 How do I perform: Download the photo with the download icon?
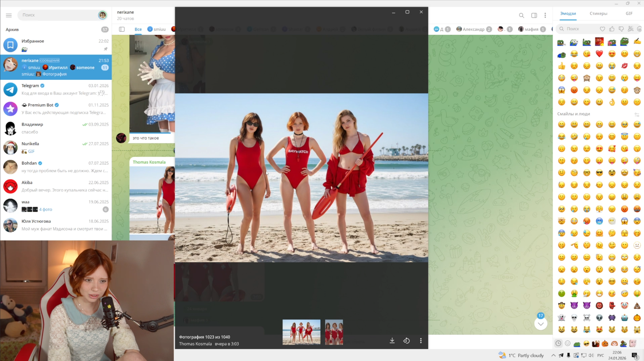click(392, 341)
